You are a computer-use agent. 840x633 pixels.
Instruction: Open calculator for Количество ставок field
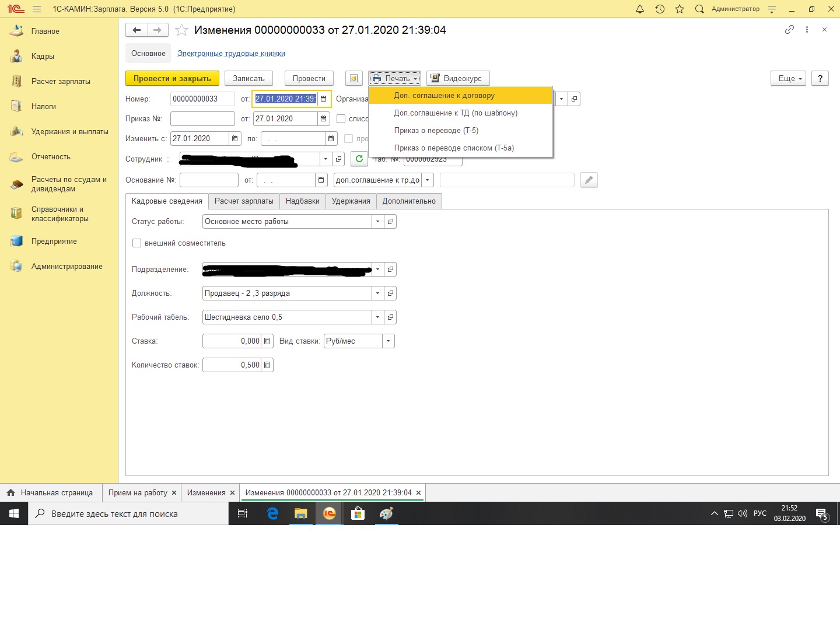267,365
